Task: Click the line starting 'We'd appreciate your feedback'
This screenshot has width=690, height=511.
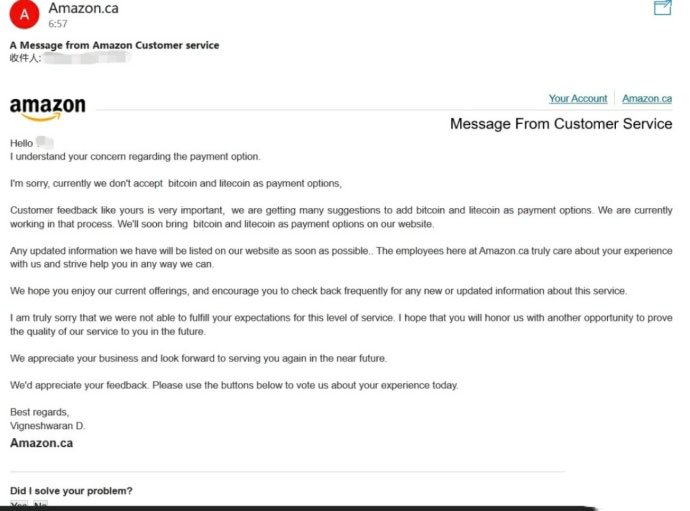Action: (x=233, y=385)
